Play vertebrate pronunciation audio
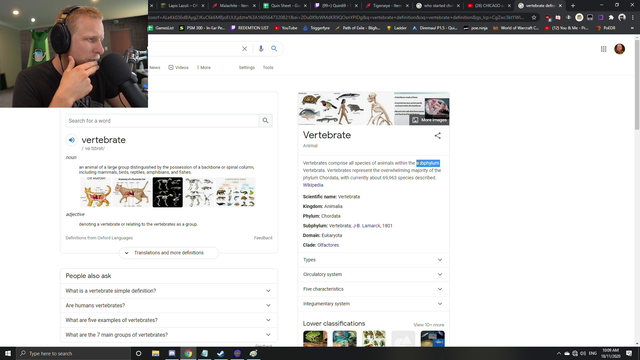 [x=71, y=140]
